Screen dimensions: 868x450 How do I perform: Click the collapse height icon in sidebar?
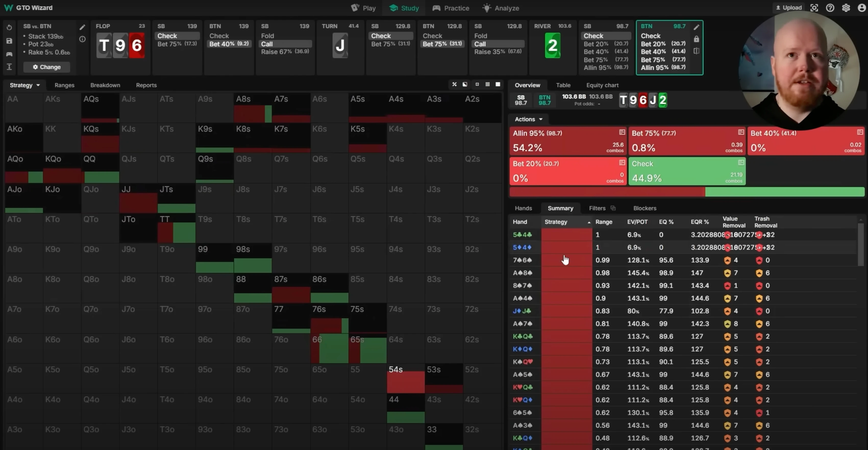pos(9,67)
